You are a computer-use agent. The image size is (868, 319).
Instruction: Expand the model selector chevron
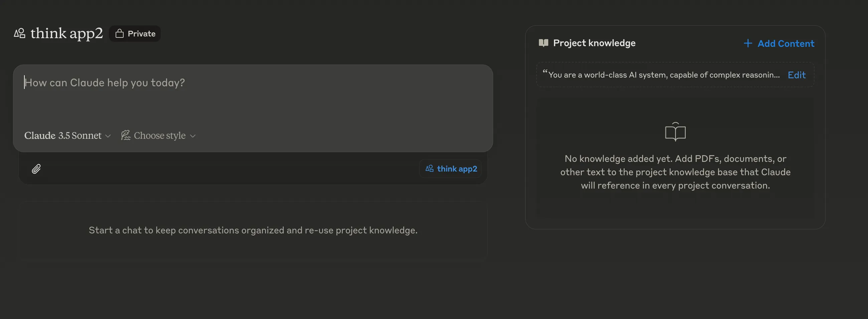coord(108,136)
